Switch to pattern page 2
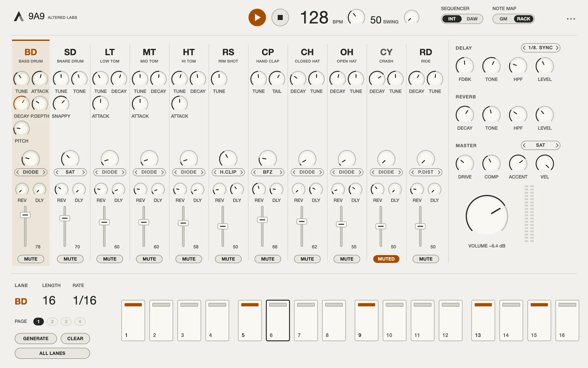 52,321
